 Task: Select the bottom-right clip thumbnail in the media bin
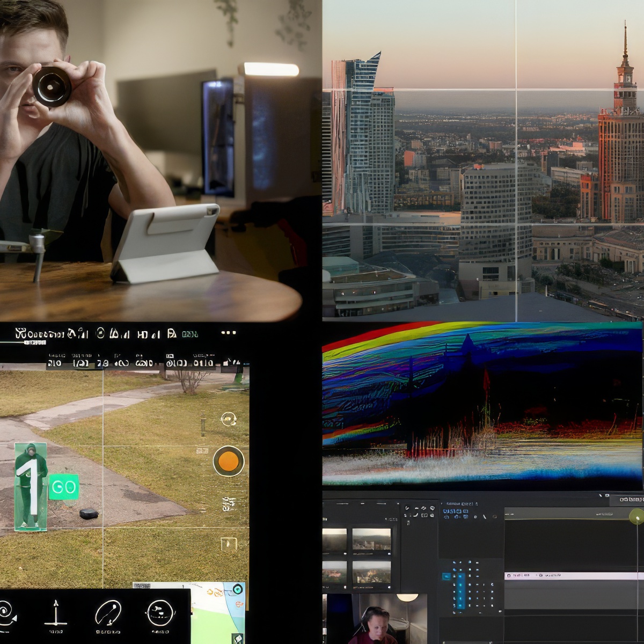[x=371, y=573]
